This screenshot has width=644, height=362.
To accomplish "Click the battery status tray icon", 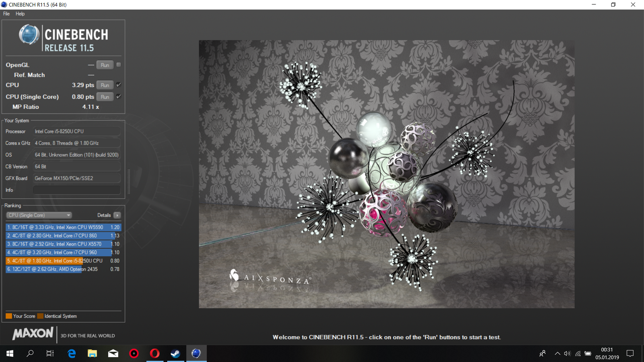I will (588, 353).
